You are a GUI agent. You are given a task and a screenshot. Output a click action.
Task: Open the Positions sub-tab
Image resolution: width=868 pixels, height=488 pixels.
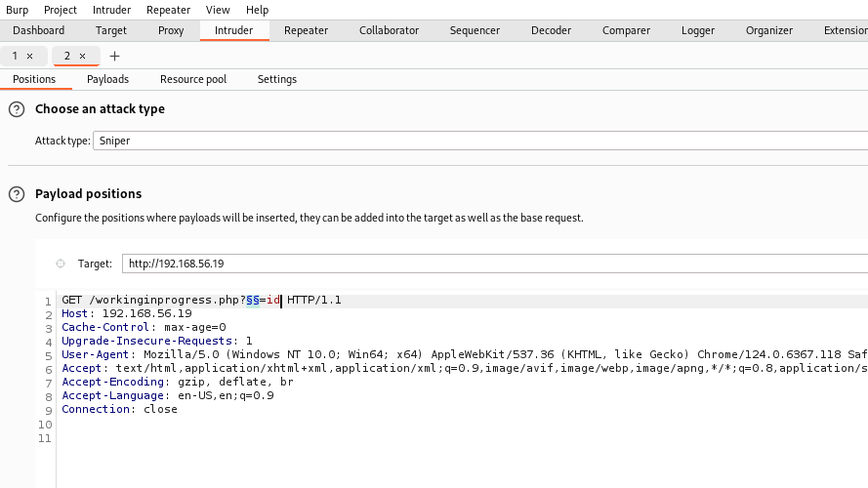click(34, 79)
